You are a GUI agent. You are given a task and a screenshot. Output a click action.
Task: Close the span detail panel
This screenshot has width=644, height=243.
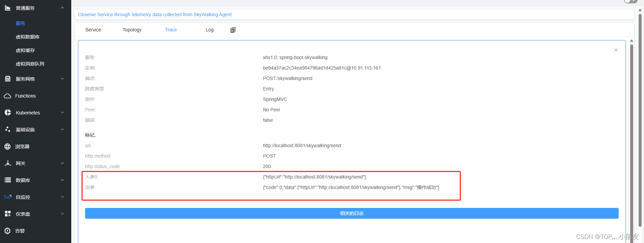coord(616,50)
